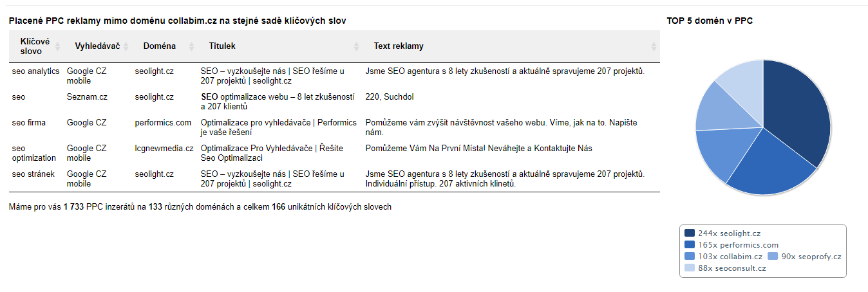Click the seolight.cz legend color square

click(x=690, y=233)
